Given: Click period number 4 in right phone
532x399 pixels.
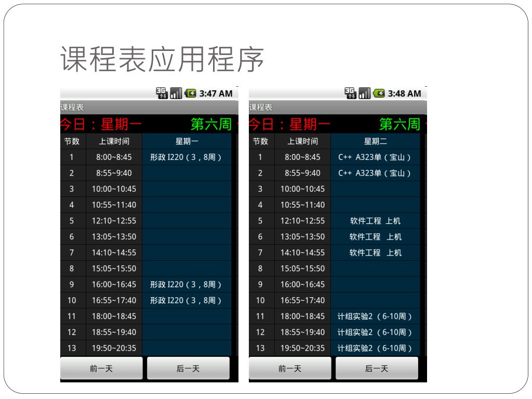Looking at the screenshot, I should click(x=261, y=205).
